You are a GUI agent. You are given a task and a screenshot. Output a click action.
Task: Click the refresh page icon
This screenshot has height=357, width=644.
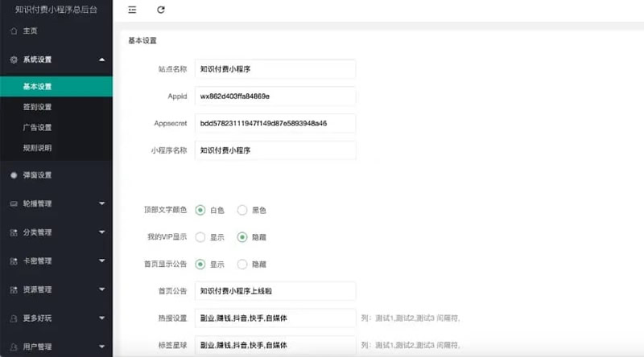[161, 10]
